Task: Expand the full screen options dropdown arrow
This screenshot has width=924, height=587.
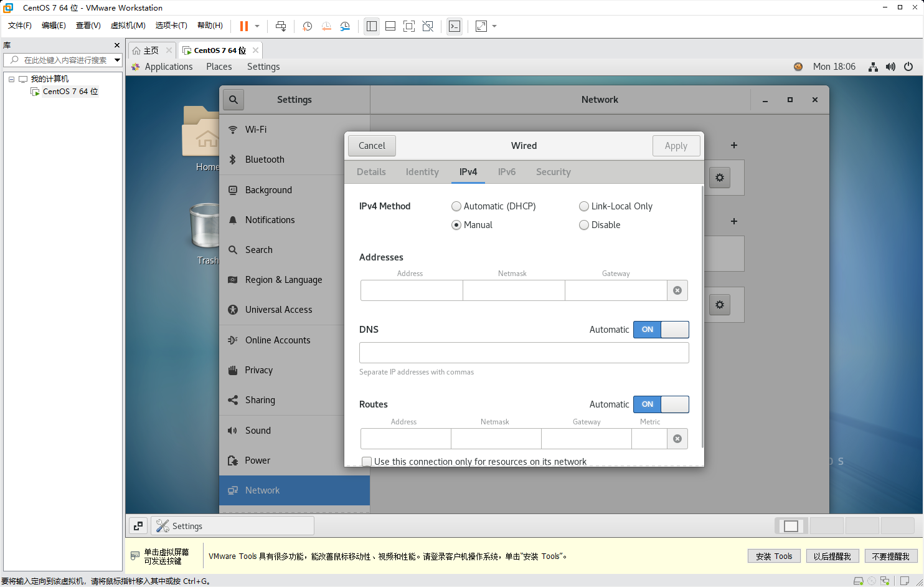Action: pyautogui.click(x=494, y=26)
